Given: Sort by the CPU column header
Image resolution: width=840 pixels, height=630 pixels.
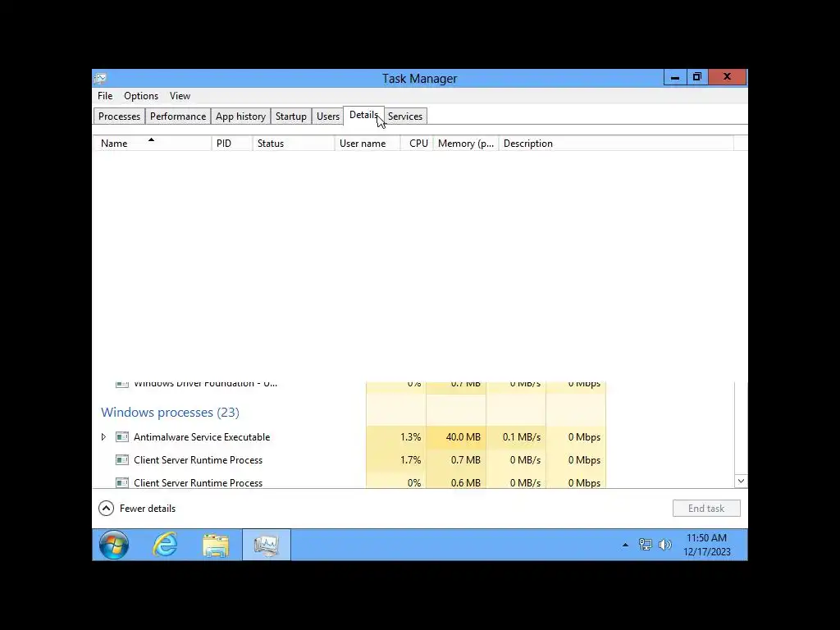Looking at the screenshot, I should click(x=417, y=143).
